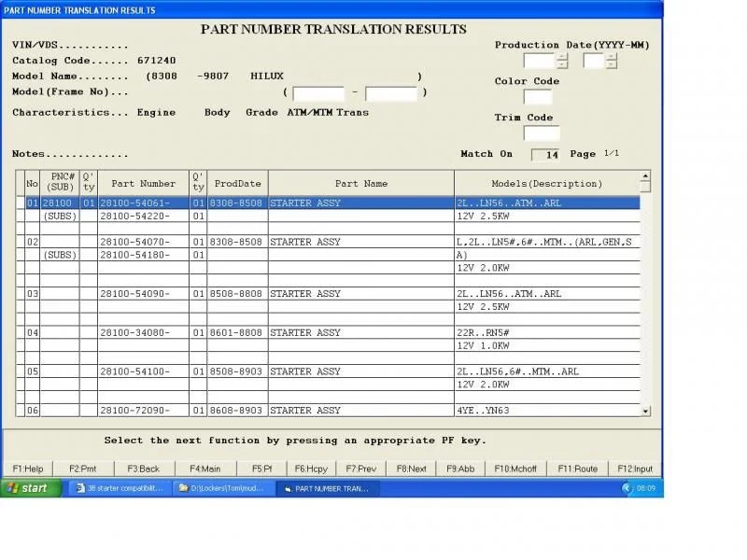Switch to '38 starter compatibilit...' taskbar window
Viewport: 747px width, 560px height.
tap(121, 488)
